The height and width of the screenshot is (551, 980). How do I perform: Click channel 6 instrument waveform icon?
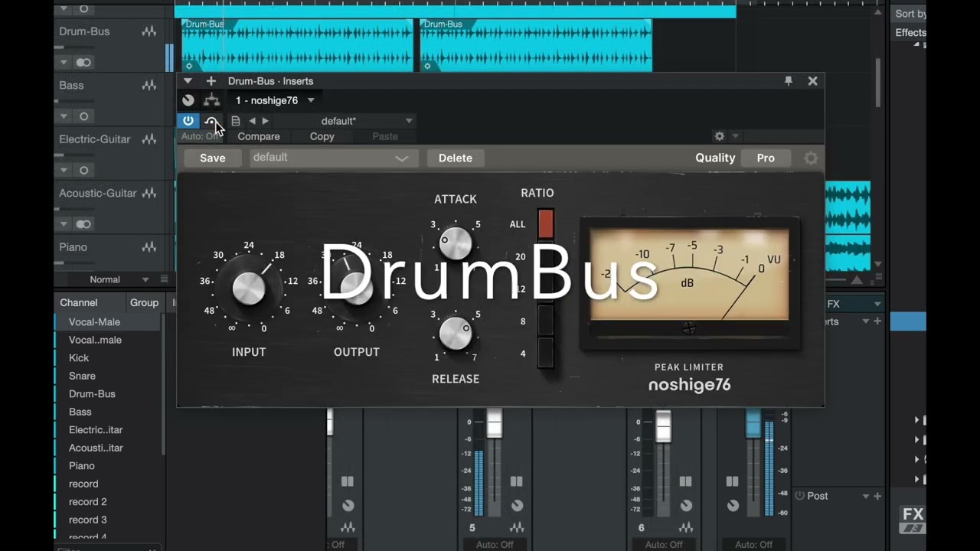click(x=686, y=527)
